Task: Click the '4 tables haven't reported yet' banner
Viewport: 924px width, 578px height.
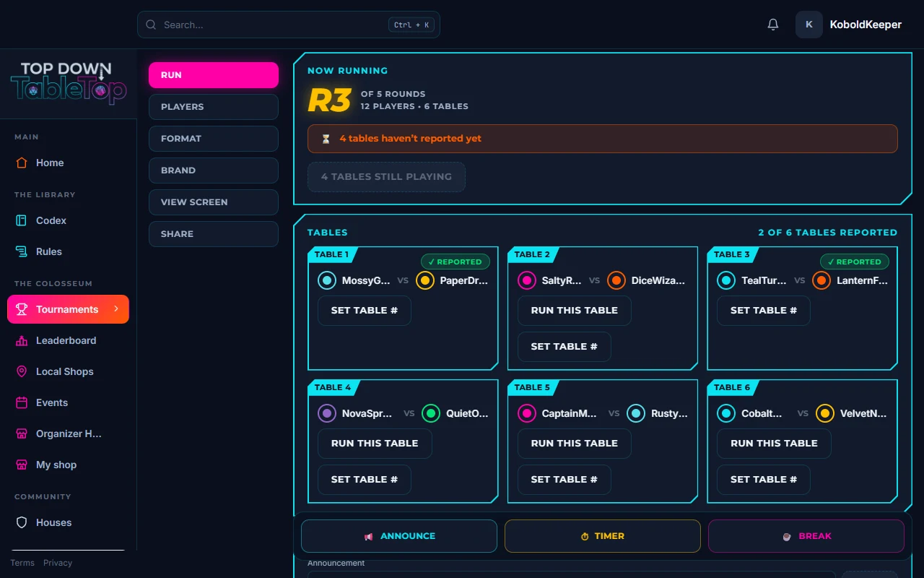Action: pos(603,139)
